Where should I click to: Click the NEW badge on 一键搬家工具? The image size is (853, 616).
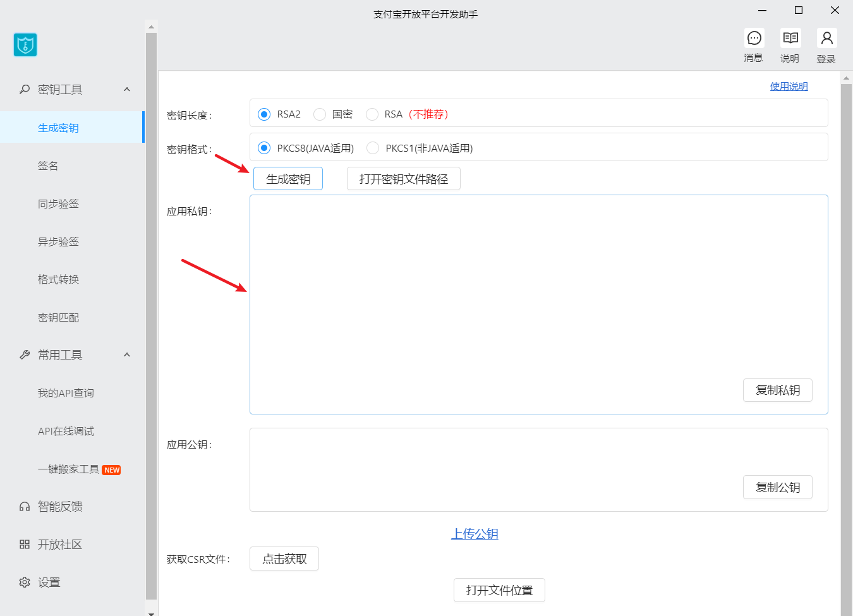pos(112,470)
